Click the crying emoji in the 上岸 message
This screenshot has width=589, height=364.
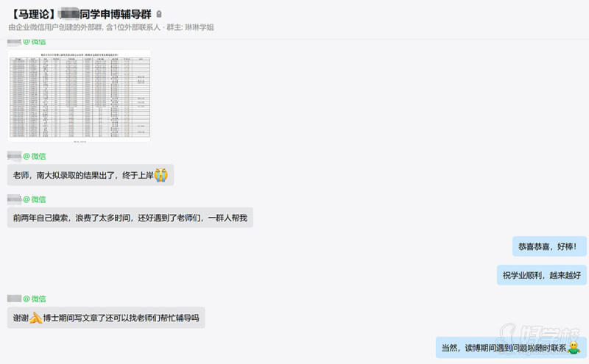161,175
